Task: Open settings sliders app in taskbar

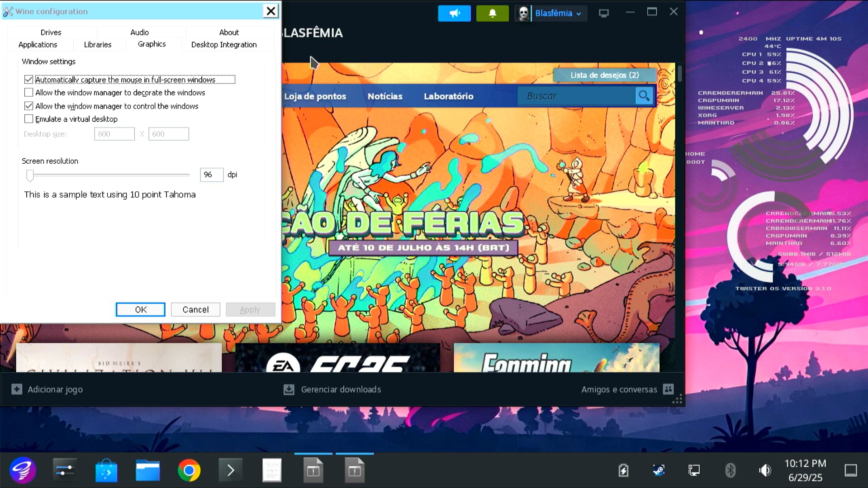Action: click(65, 470)
